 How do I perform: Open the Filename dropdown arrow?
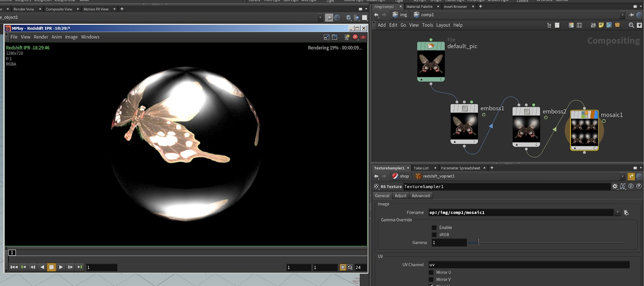pos(617,212)
